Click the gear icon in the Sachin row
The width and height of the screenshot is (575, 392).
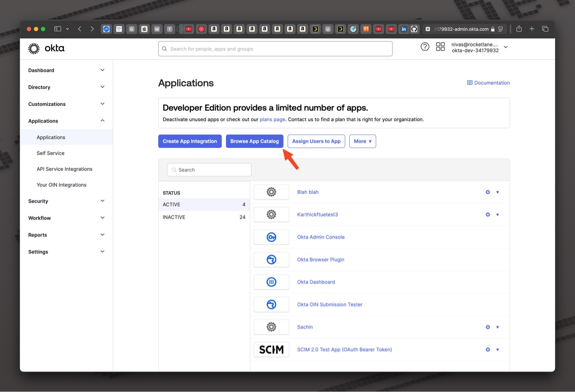tap(488, 327)
